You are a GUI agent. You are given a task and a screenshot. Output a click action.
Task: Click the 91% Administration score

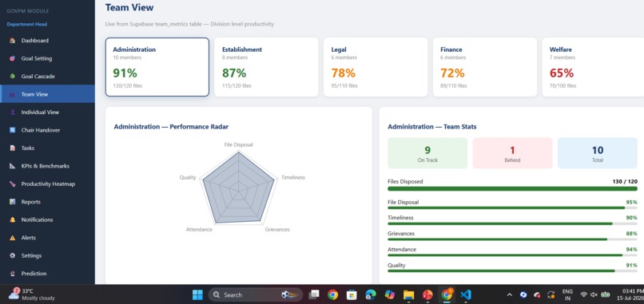(x=125, y=73)
